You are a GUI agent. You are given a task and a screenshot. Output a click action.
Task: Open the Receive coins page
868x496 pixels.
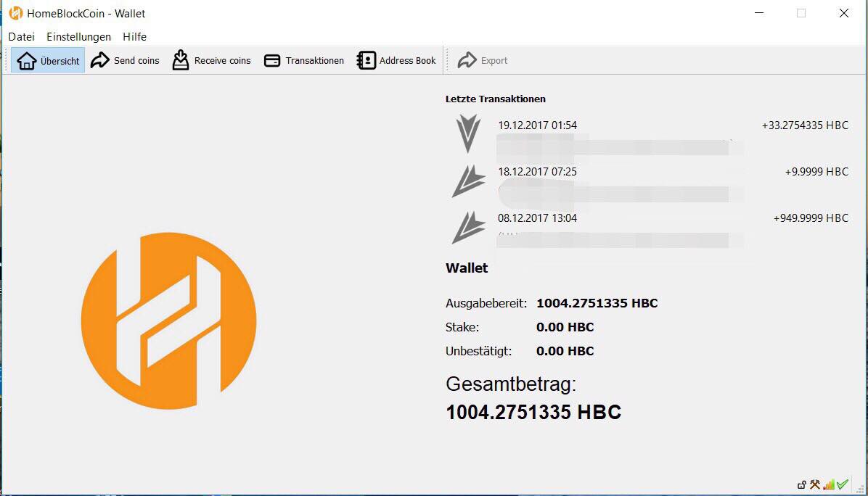coord(211,60)
